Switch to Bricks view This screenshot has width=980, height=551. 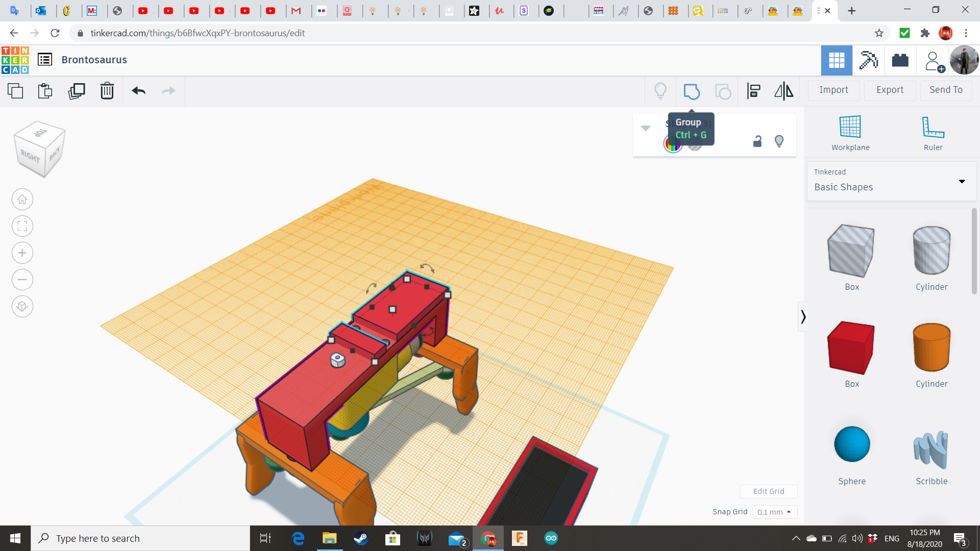coord(900,60)
